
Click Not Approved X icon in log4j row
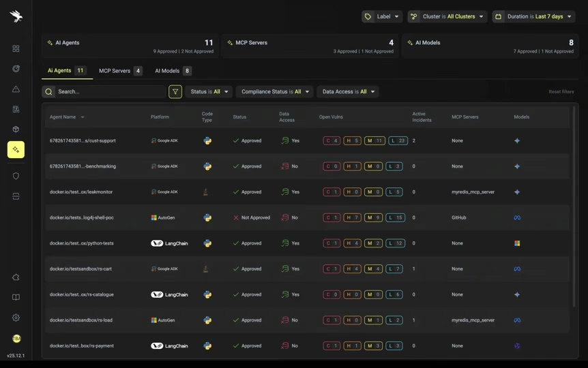pos(236,217)
